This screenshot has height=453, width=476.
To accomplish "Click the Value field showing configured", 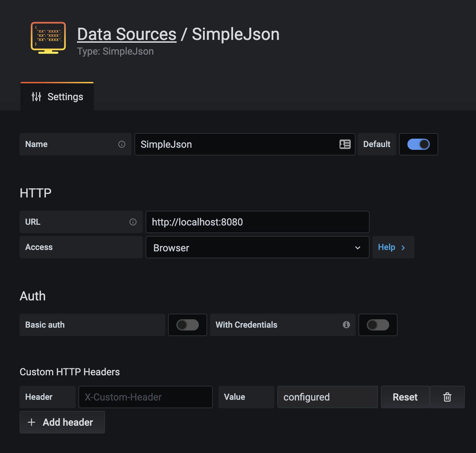I will coord(328,397).
